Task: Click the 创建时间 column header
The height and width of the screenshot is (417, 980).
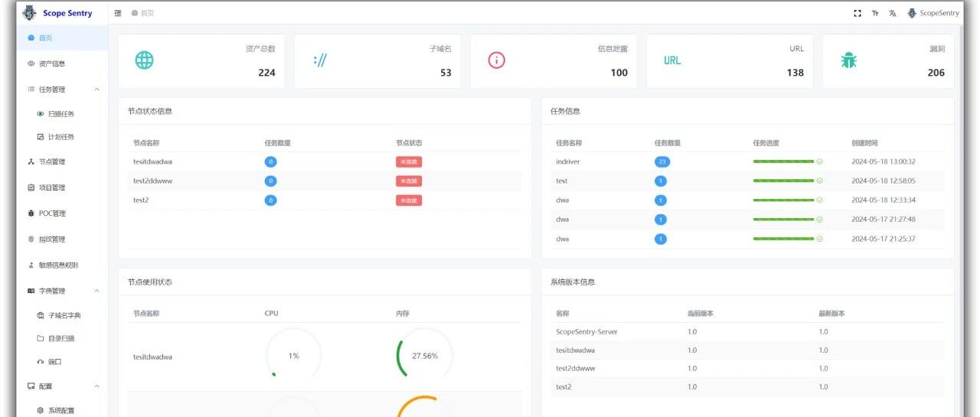Action: [864, 143]
